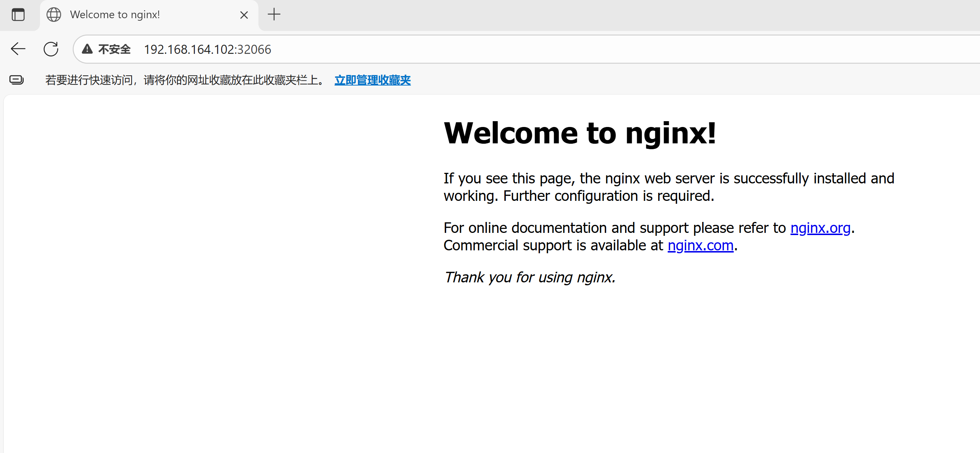Click the not-secure warning triangle icon

(x=87, y=49)
